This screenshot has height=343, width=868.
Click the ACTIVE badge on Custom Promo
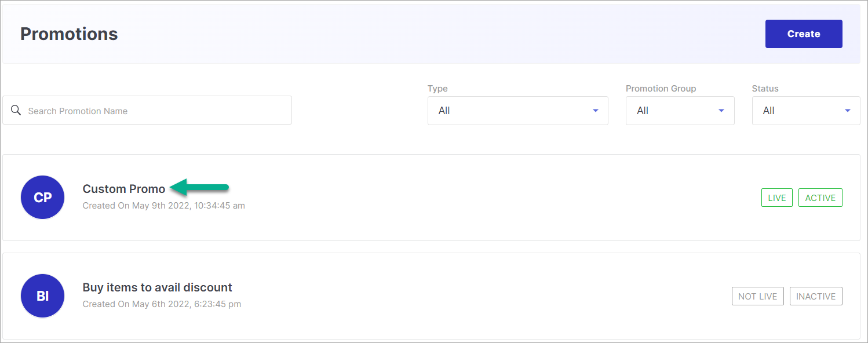pyautogui.click(x=820, y=198)
